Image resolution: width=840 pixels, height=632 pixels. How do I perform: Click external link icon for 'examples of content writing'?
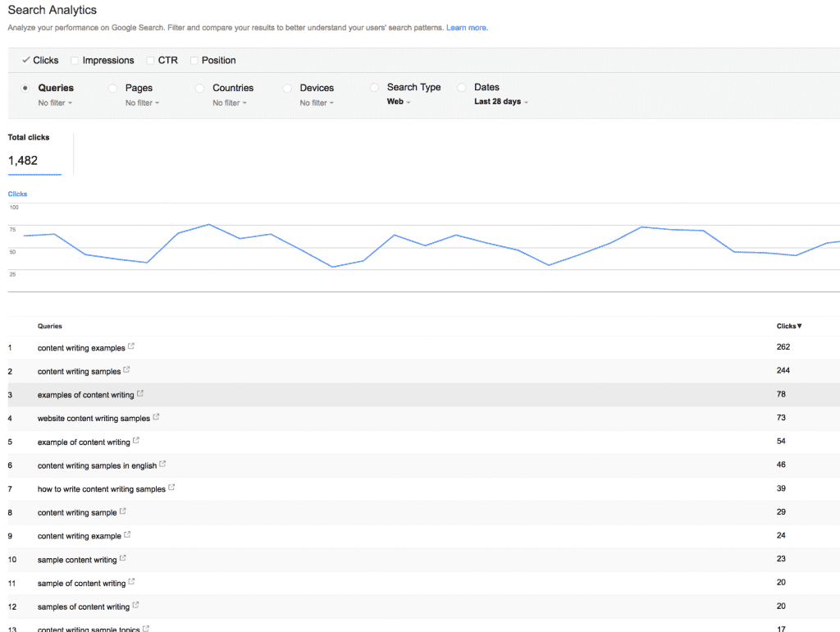point(140,394)
